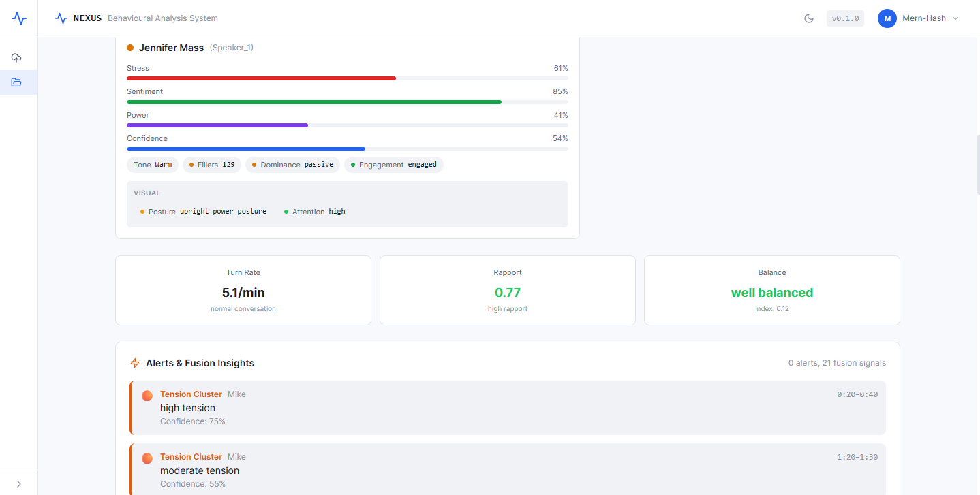Click the blue M user avatar
The width and height of the screenshot is (980, 495).
[887, 18]
